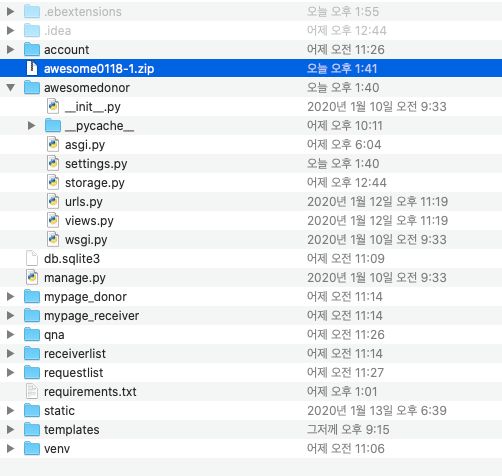502x476 pixels.
Task: Expand the venv folder arrow
Action: 11,449
